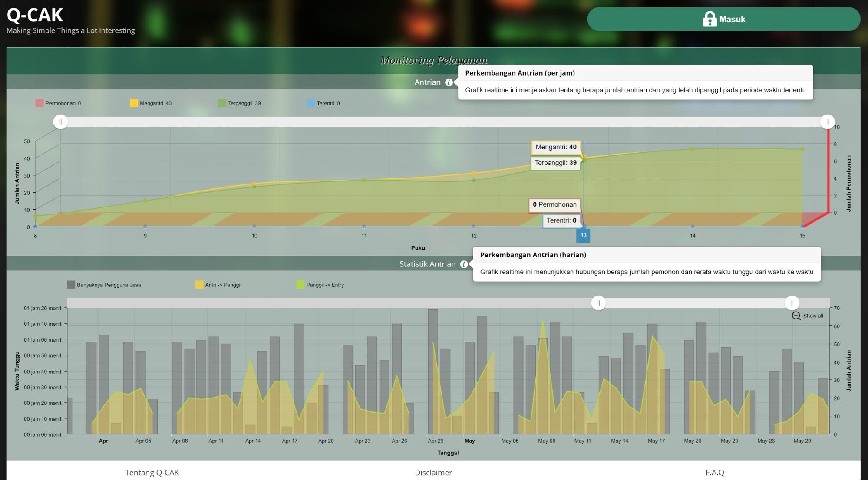Open the Disclaimer footer link
Viewport: 868px width, 480px height.
click(x=433, y=472)
